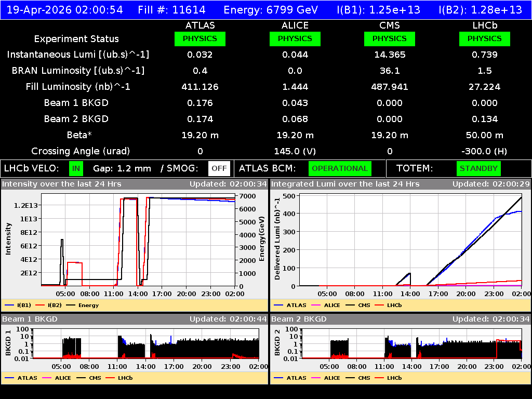Click CMS legend entry in Beam 2 BKGD chart

pyautogui.click(x=358, y=378)
